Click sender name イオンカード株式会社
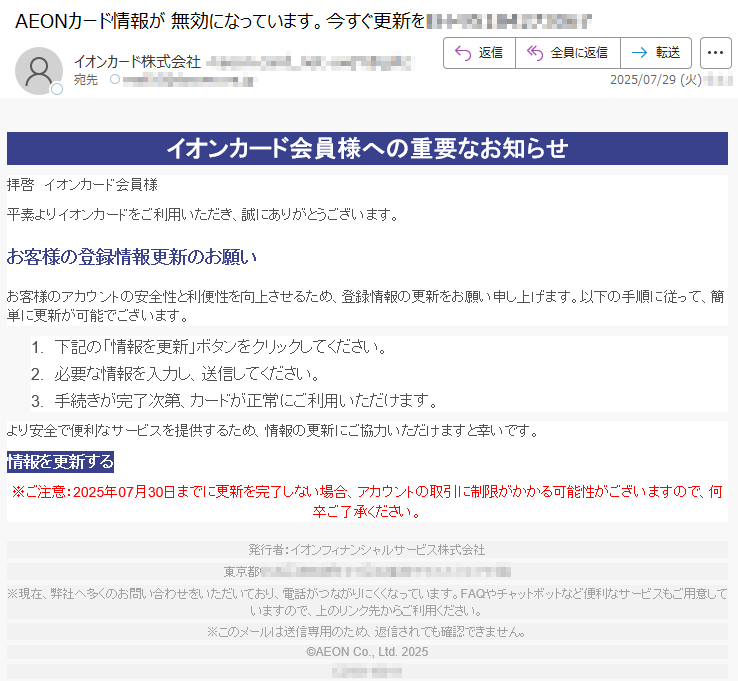Viewport: 738px width, 681px height. [137, 62]
